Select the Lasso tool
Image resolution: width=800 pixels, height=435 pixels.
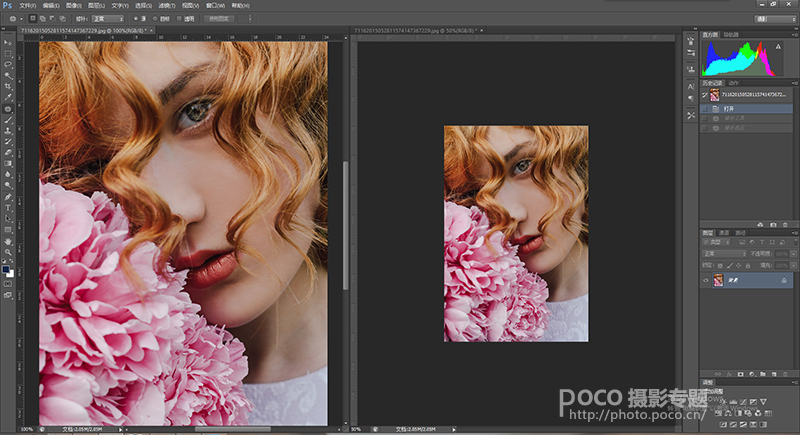(8, 64)
